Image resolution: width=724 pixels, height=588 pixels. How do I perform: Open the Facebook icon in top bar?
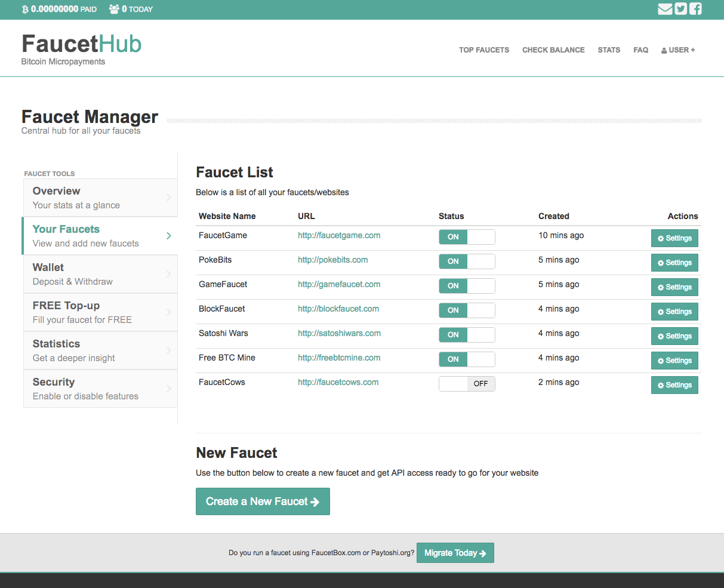[x=695, y=9]
